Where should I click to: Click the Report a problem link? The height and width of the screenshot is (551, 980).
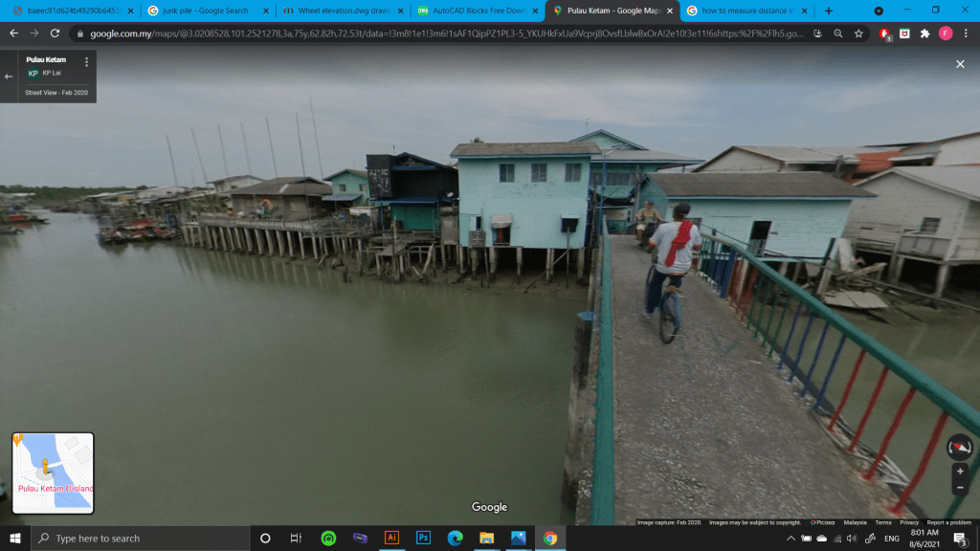949,522
